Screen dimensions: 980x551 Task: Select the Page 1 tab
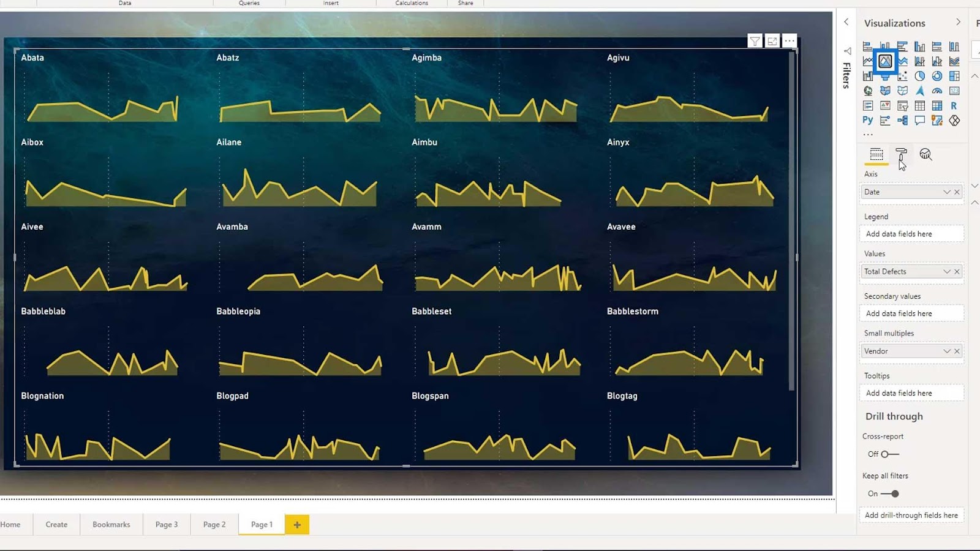coord(262,525)
